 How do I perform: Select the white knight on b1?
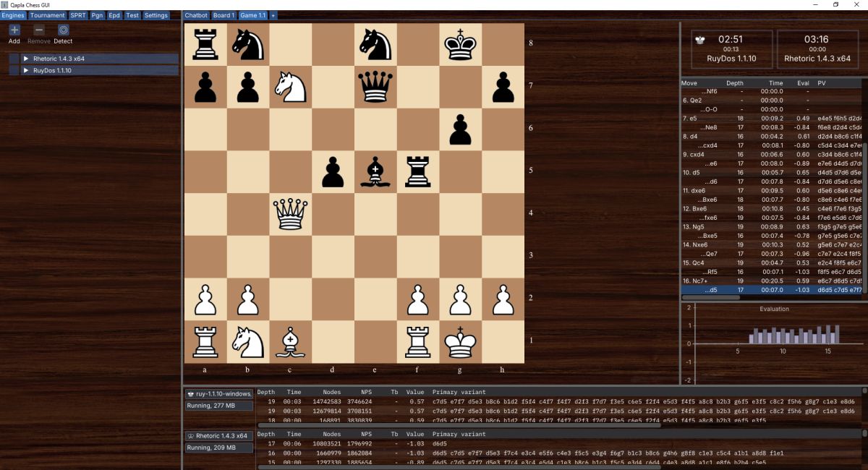pyautogui.click(x=248, y=341)
